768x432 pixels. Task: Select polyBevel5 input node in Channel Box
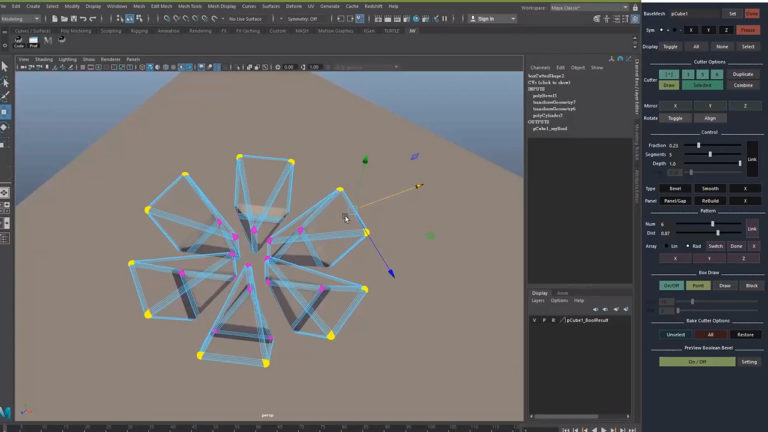click(545, 96)
